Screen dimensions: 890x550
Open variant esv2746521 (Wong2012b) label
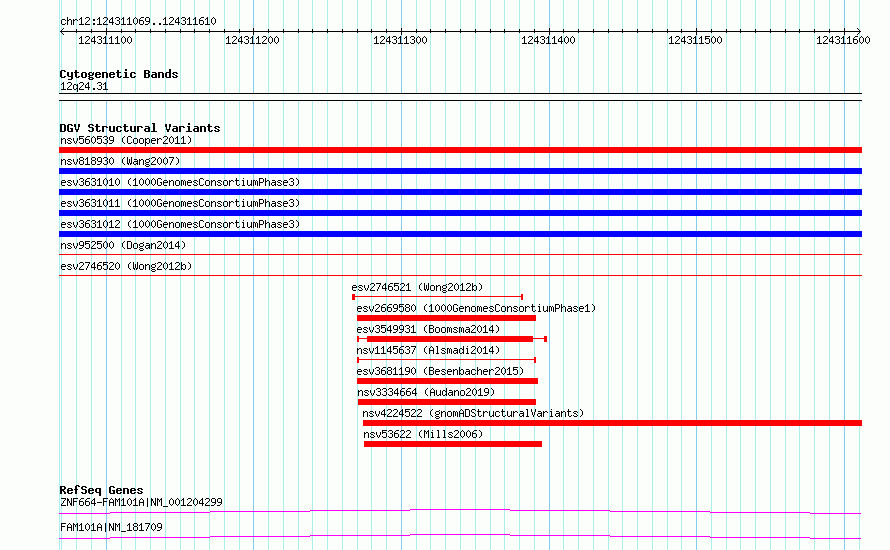(x=417, y=287)
